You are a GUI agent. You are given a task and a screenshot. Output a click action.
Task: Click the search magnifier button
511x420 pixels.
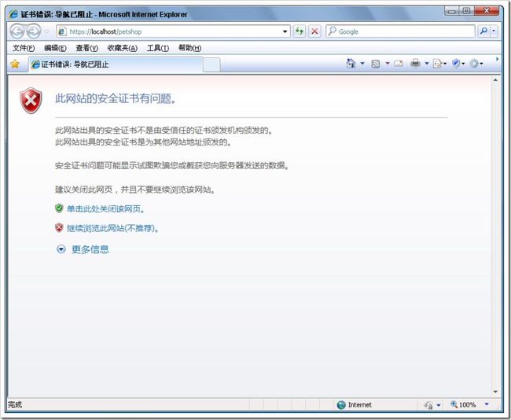(x=483, y=31)
